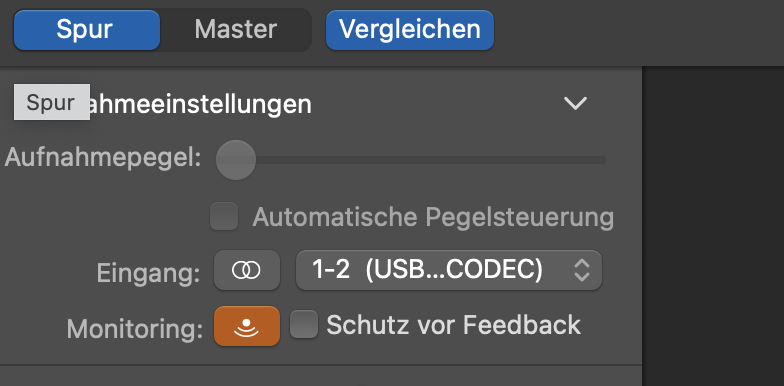Enable Automatische Pegelsteuerung checkbox

pyautogui.click(x=224, y=216)
